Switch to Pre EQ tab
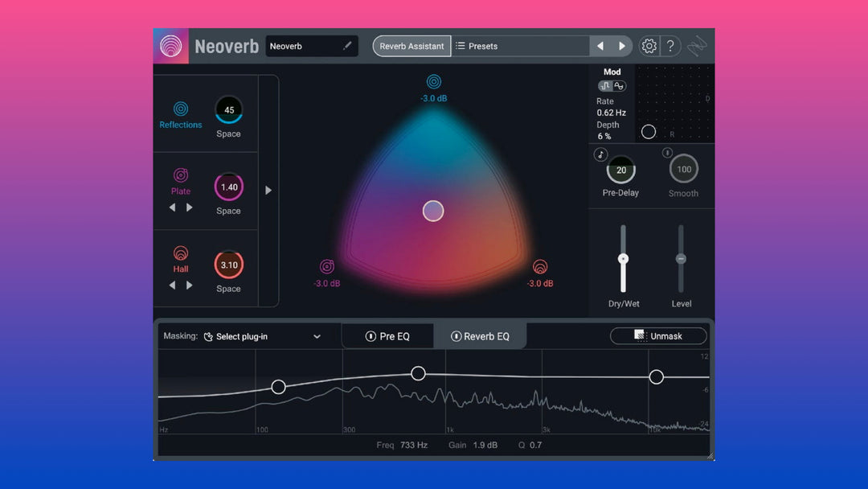Viewport: 868px width, 489px height. (x=387, y=336)
